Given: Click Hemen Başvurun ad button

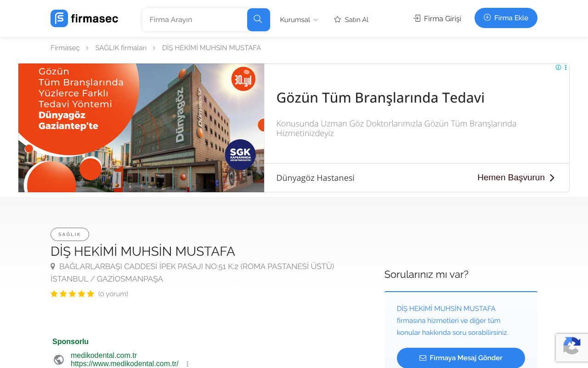Looking at the screenshot, I should click(x=516, y=178).
